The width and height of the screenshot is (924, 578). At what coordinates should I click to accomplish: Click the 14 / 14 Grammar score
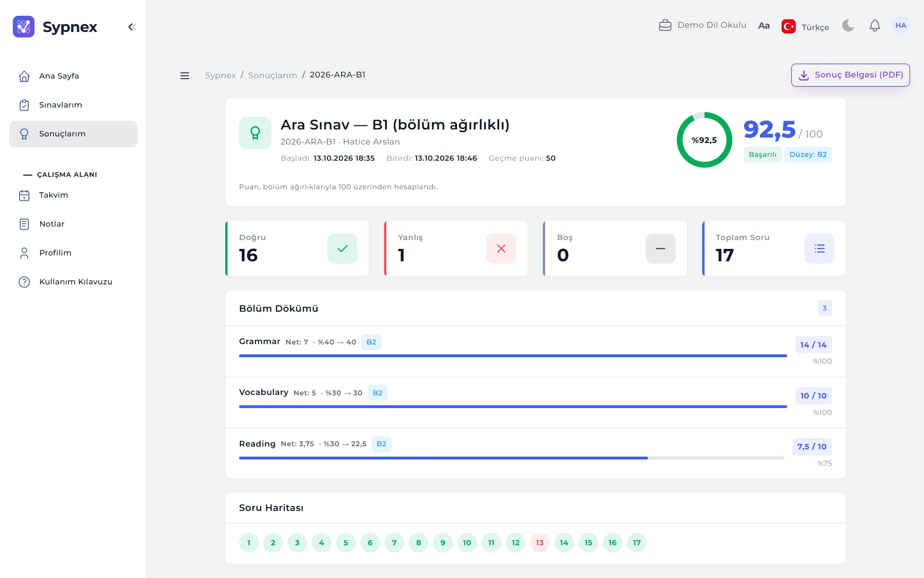(813, 345)
